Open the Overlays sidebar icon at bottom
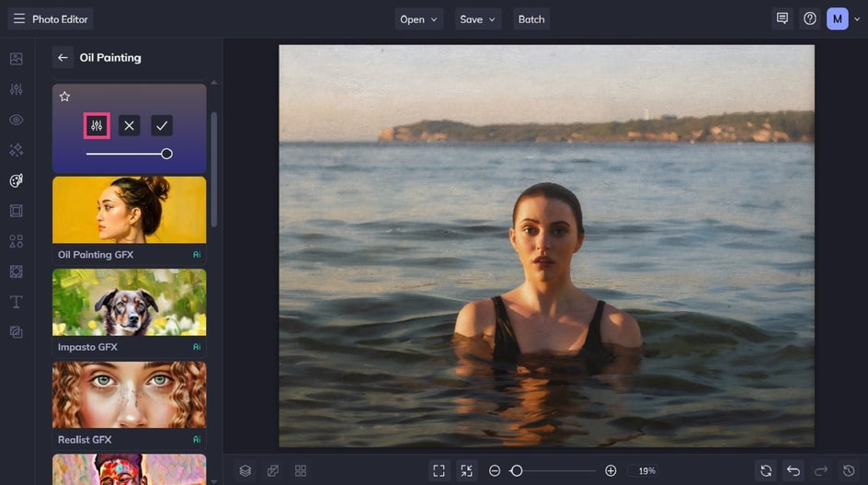Screen dimensions: 868x485 16,332
